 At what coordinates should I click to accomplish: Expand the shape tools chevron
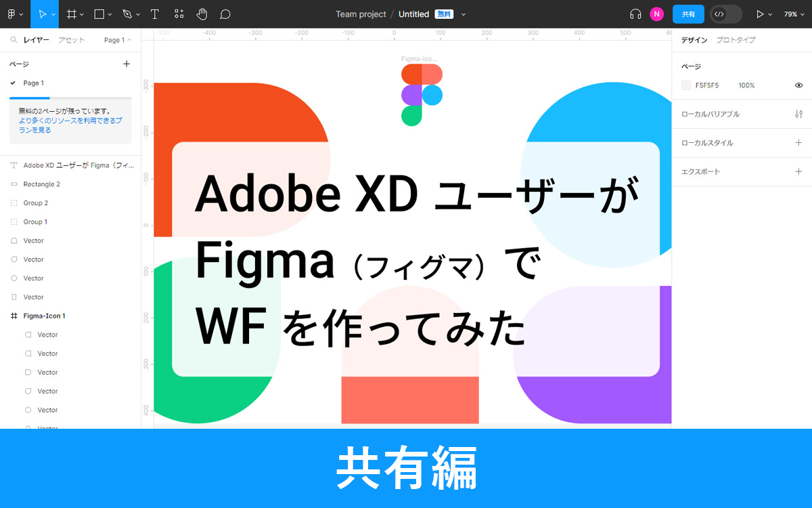click(x=110, y=14)
